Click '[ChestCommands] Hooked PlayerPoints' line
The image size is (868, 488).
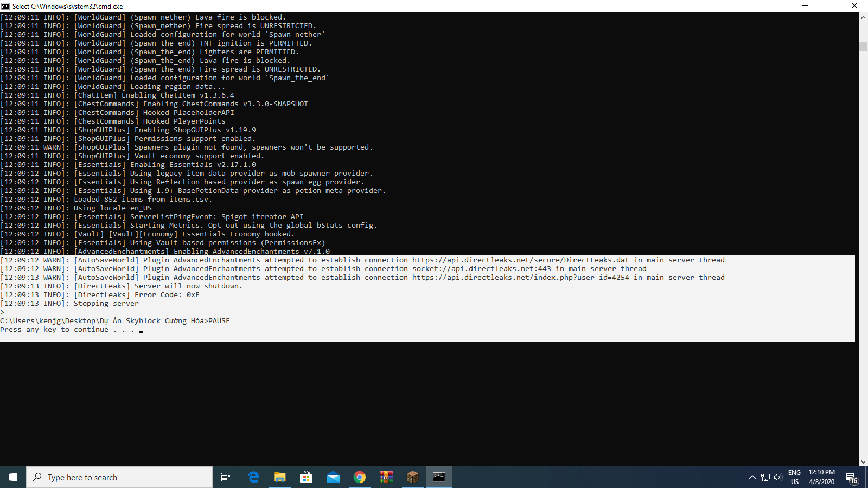(x=113, y=121)
